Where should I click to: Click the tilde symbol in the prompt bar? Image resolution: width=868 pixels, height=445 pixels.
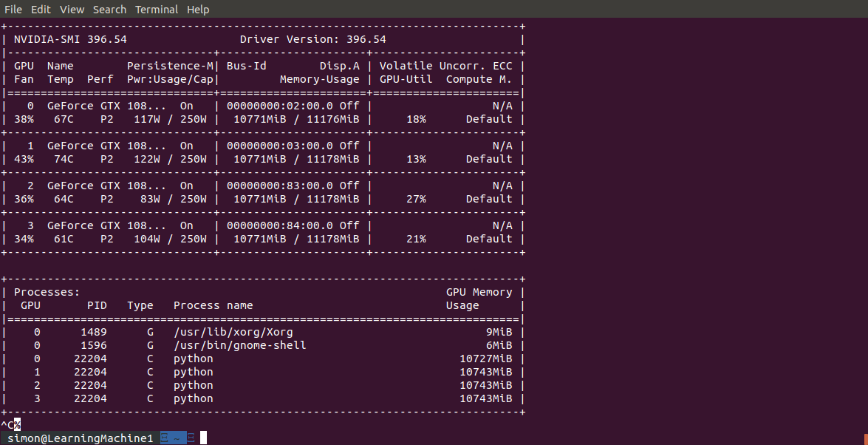(x=175, y=437)
